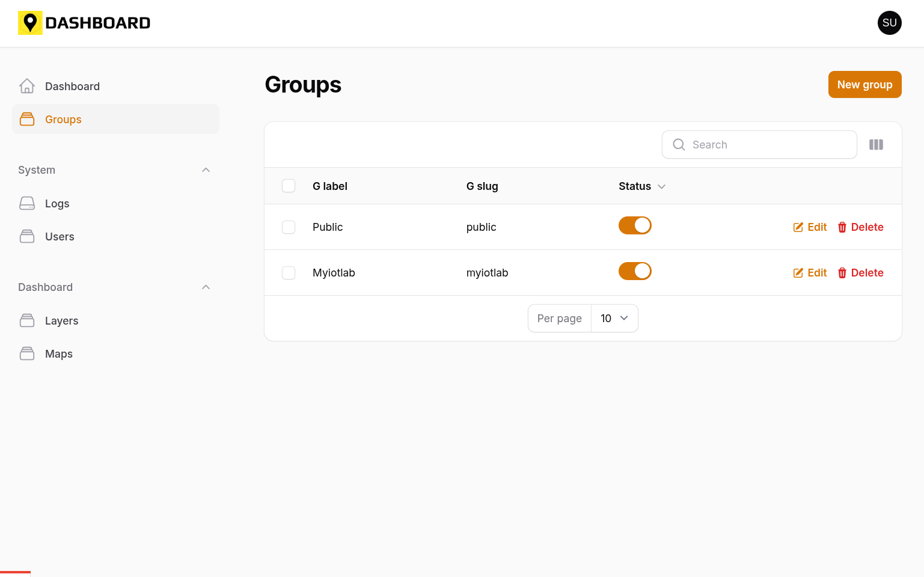The image size is (924, 577).
Task: Toggle off the Public group status
Action: click(x=635, y=225)
